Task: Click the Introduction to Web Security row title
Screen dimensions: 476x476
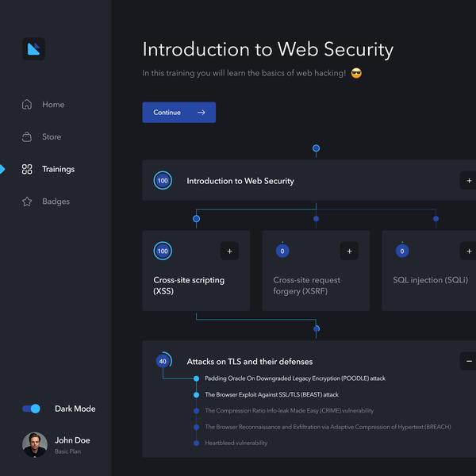Action: pos(240,181)
